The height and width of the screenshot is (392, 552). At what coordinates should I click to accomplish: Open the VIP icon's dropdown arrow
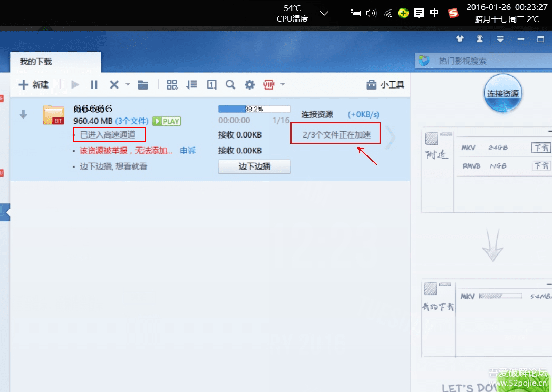(x=282, y=84)
